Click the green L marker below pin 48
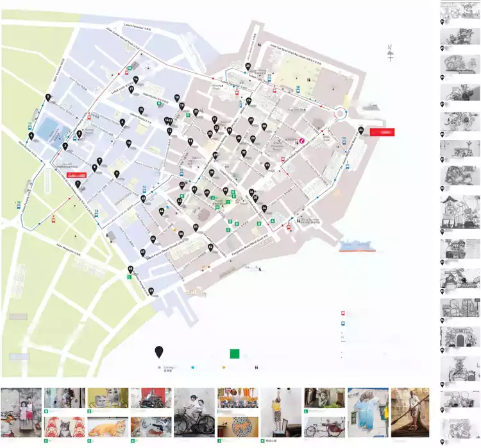481x448 pixels. (131, 277)
